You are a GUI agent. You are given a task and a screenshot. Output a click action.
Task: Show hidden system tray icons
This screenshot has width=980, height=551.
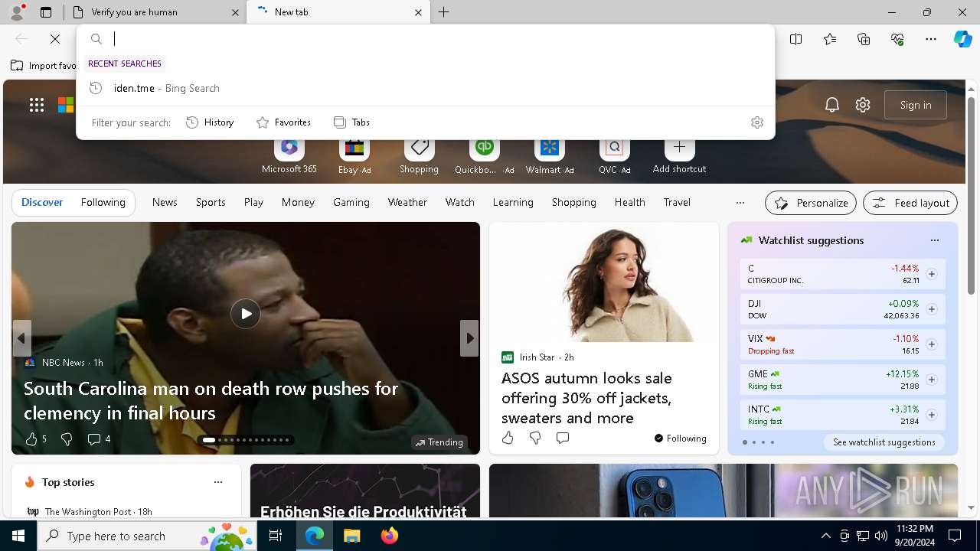[825, 536]
